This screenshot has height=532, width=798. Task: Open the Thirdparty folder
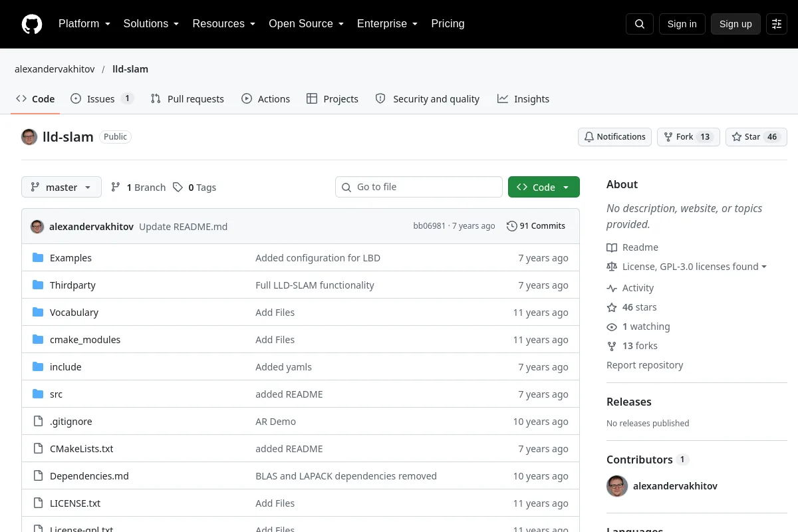point(72,285)
